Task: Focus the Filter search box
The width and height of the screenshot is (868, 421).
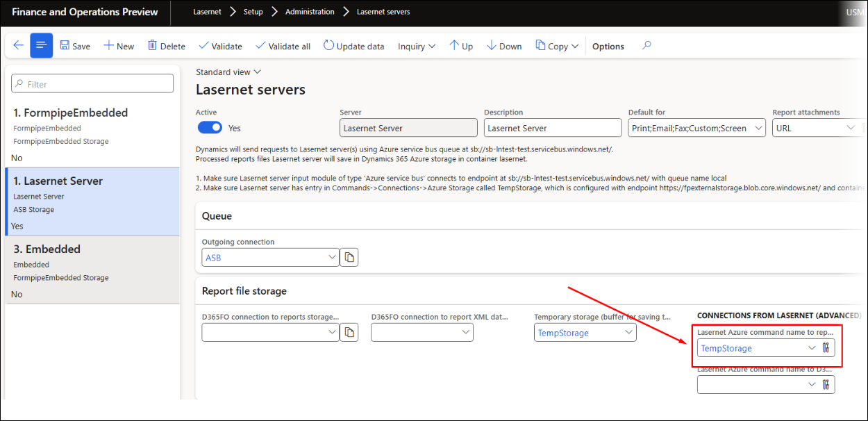Action: 92,83
